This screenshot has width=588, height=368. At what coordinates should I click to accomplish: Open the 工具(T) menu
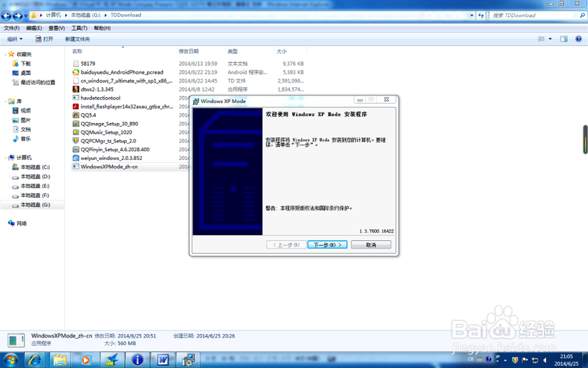(79, 28)
